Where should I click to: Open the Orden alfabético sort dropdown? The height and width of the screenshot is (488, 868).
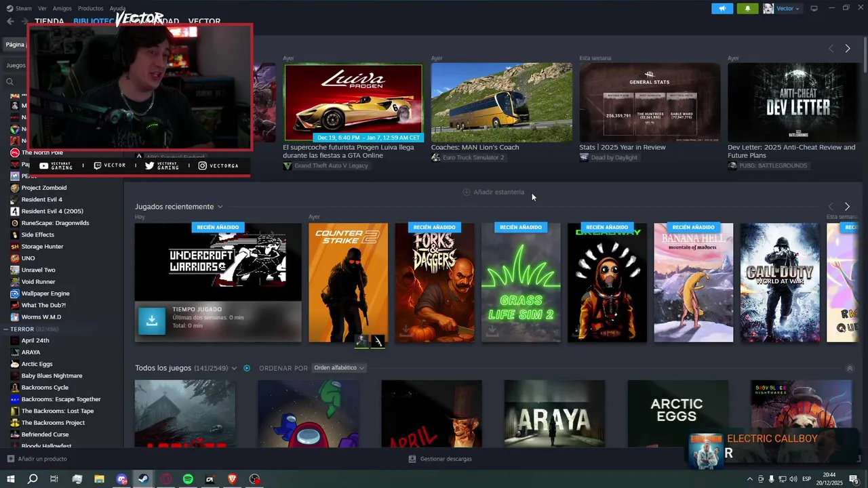pos(339,368)
